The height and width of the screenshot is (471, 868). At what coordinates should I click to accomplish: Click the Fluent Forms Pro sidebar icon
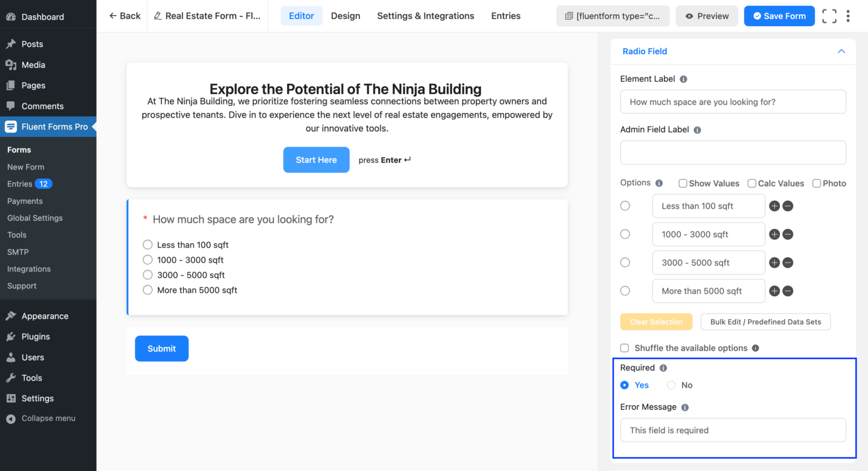click(11, 127)
